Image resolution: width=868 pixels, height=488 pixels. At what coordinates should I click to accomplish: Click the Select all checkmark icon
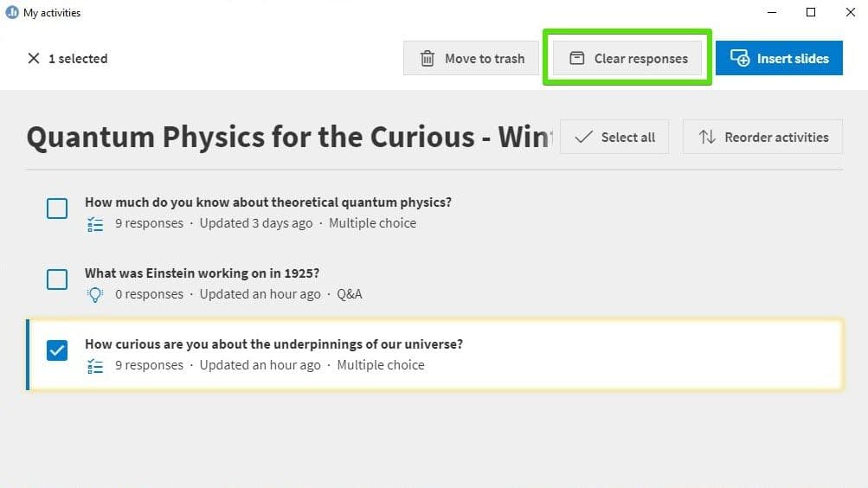pyautogui.click(x=584, y=138)
